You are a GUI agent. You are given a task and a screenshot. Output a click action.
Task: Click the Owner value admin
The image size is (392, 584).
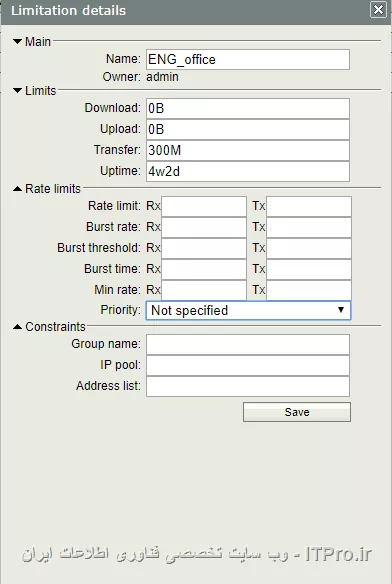pos(162,77)
